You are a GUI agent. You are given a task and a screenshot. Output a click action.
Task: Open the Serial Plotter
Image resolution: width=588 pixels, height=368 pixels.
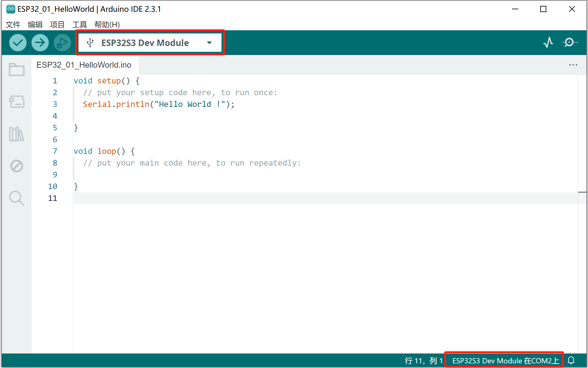coord(548,42)
